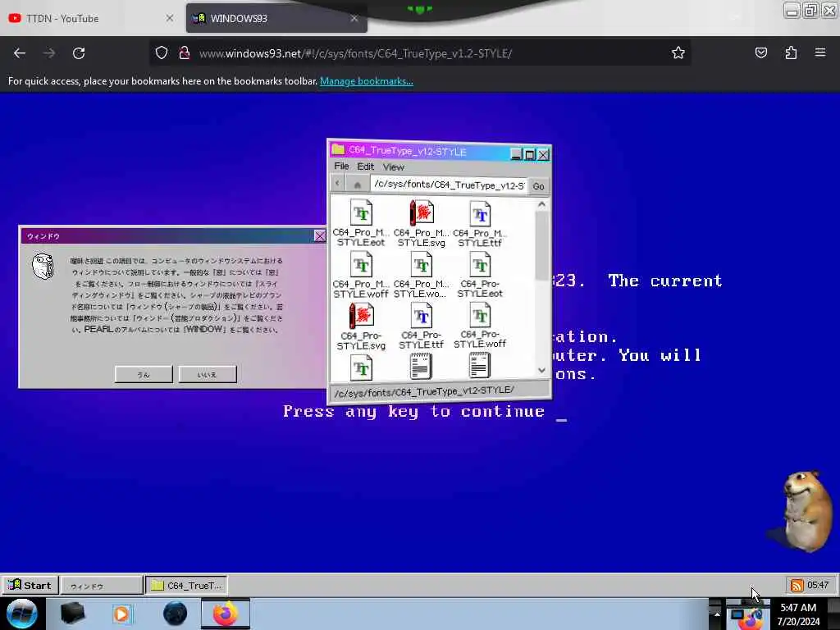Close the Japanese ウィンドウ dialog
Image resolution: width=840 pixels, height=630 pixels.
point(320,235)
